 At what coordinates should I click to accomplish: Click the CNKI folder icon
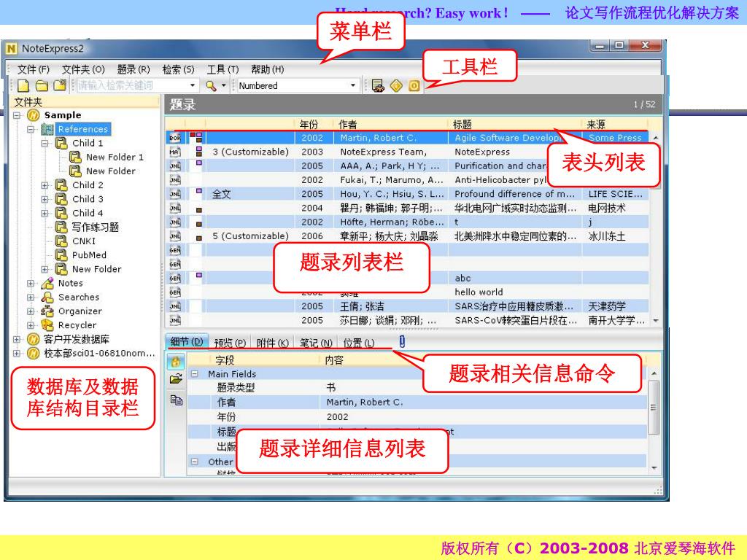pos(61,241)
